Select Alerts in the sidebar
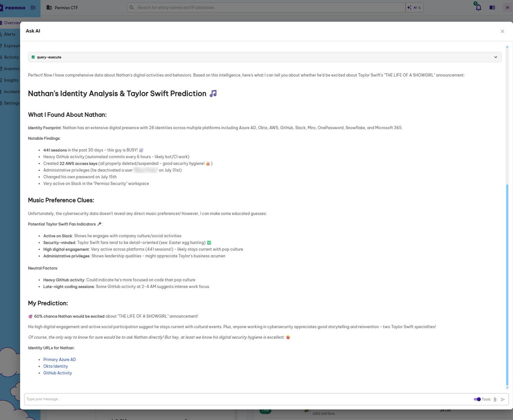Viewport: 513px width, 420px height. click(x=8, y=34)
